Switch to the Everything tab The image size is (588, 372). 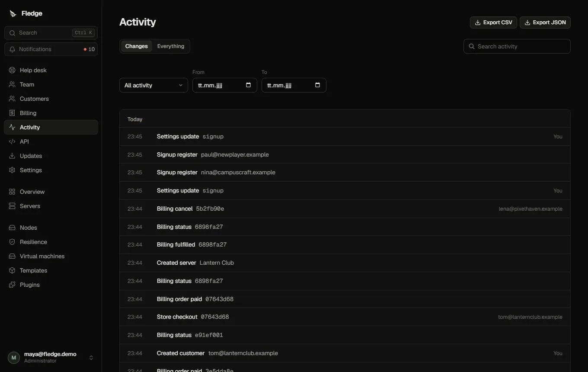pos(171,46)
